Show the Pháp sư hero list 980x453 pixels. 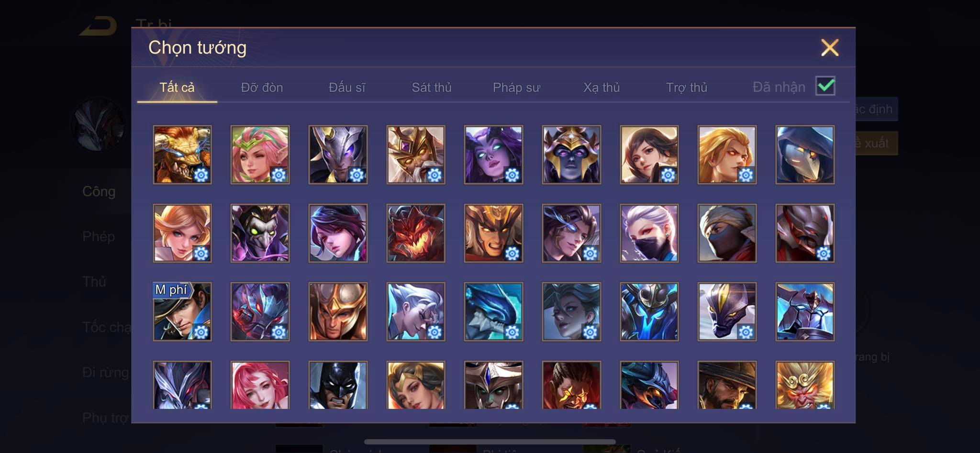(x=516, y=88)
